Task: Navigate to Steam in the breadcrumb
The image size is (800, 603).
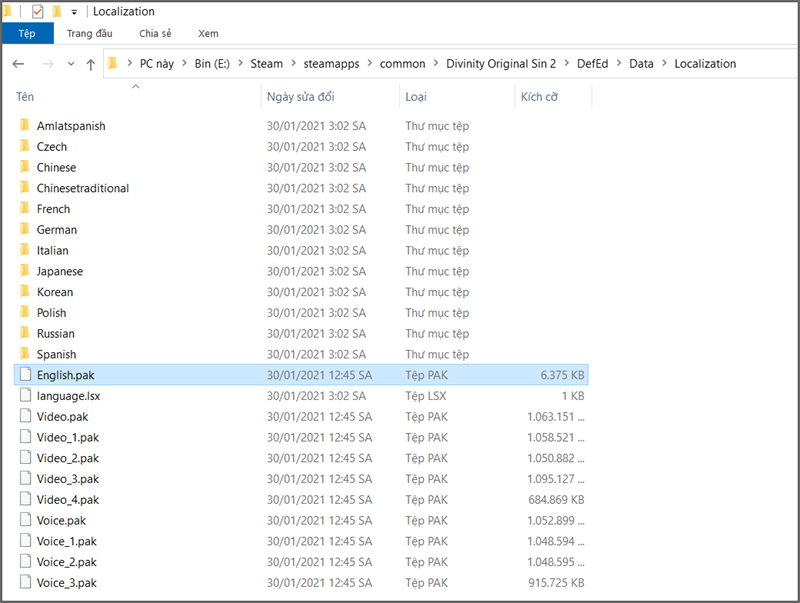Action: point(266,64)
